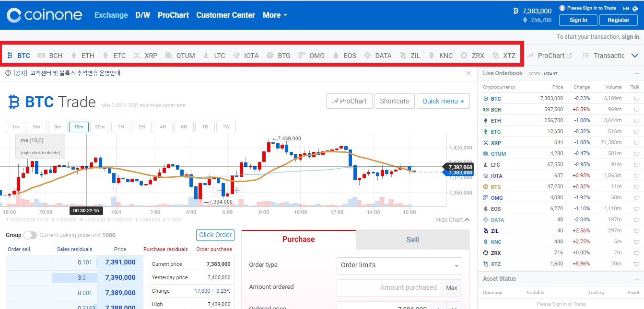Click the BTC talk chat icon in orderbook
Screen dimensions: 644x309
[637, 99]
